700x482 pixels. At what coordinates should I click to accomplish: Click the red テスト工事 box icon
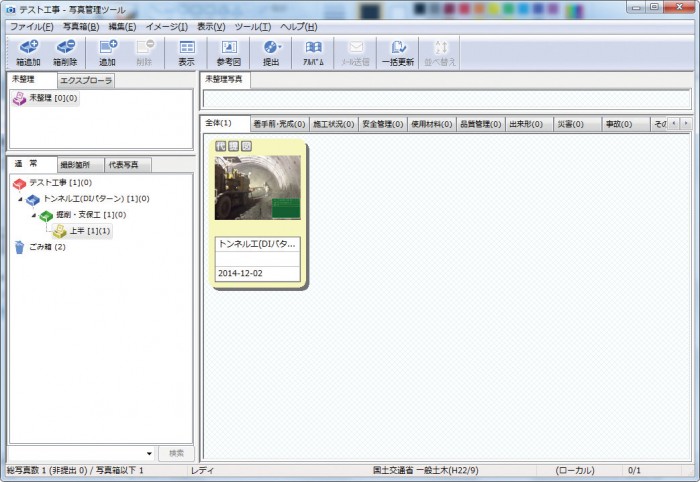(x=19, y=183)
